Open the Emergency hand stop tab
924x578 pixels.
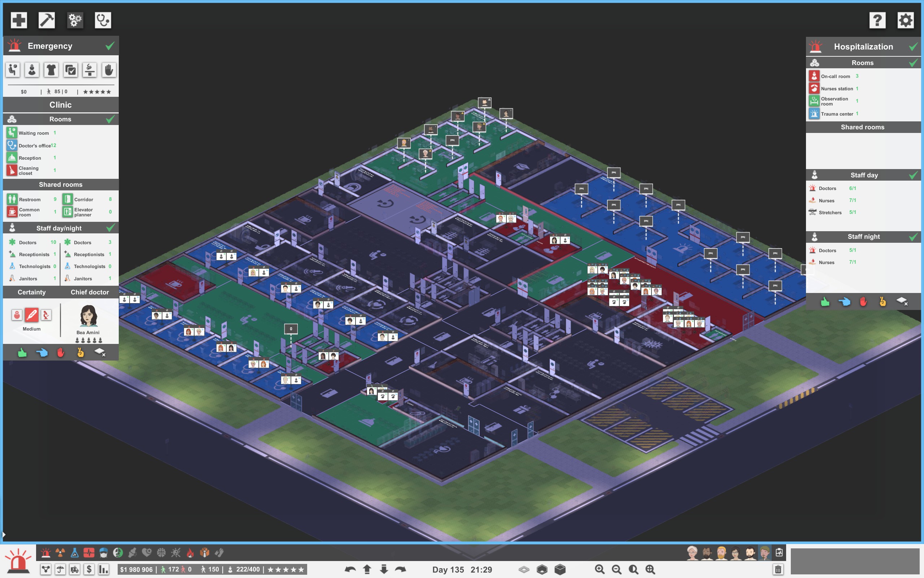tap(109, 70)
